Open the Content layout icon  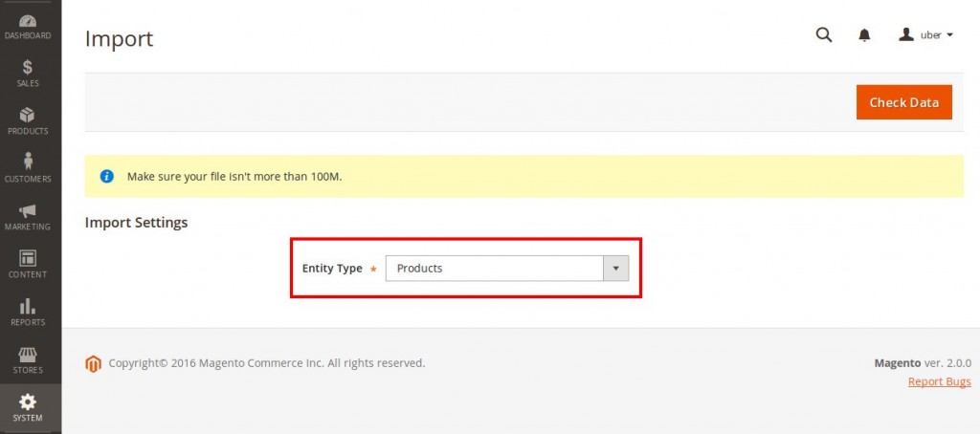[x=28, y=258]
